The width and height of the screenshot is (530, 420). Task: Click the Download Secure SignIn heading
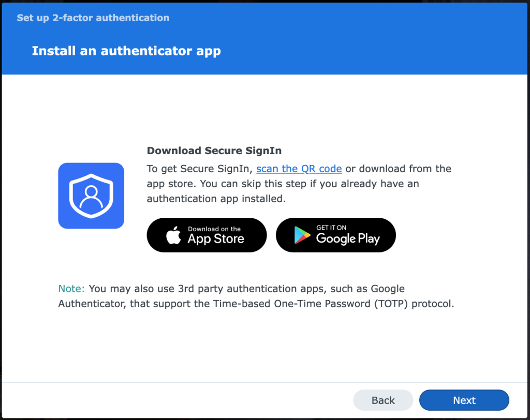tap(214, 151)
